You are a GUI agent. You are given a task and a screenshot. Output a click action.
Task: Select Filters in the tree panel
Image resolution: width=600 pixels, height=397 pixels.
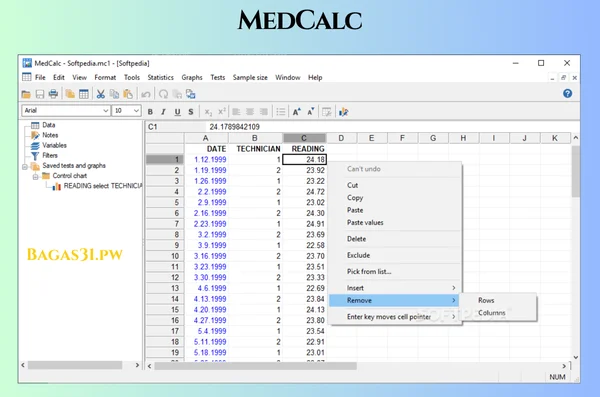click(50, 155)
